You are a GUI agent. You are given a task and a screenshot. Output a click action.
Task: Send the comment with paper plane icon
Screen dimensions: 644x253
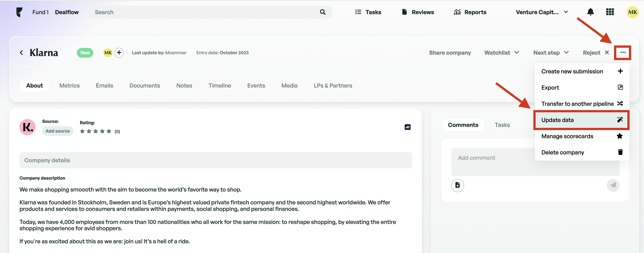(x=613, y=185)
